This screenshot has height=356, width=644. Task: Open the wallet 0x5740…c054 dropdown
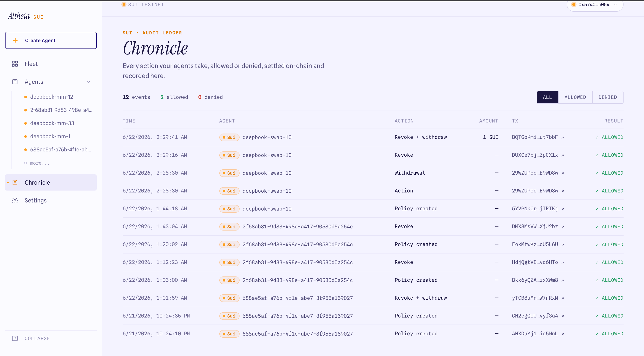coord(595,5)
